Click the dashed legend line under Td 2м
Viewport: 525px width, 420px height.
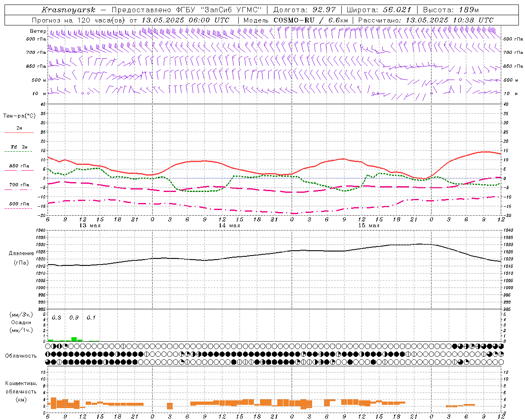(18, 152)
